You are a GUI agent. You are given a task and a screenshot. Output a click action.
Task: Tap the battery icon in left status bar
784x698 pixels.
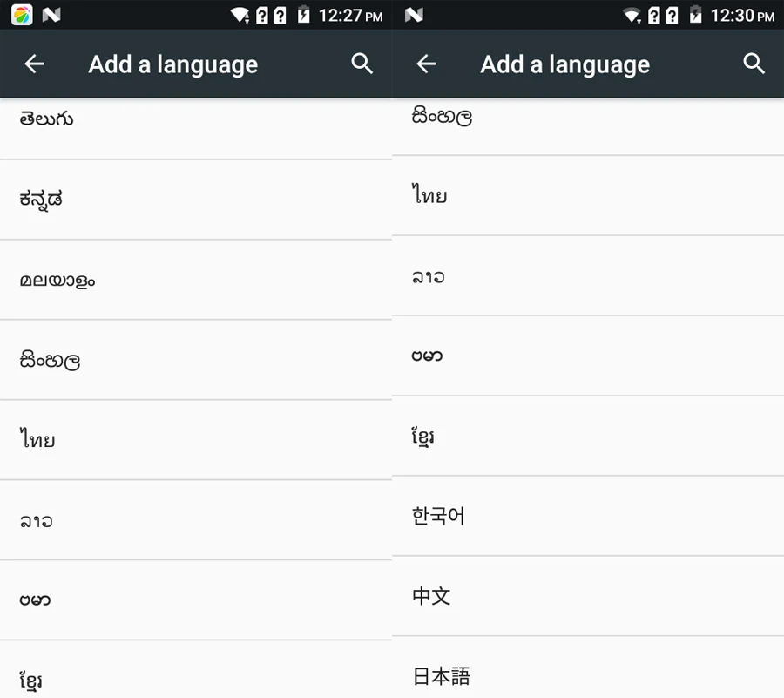[303, 15]
